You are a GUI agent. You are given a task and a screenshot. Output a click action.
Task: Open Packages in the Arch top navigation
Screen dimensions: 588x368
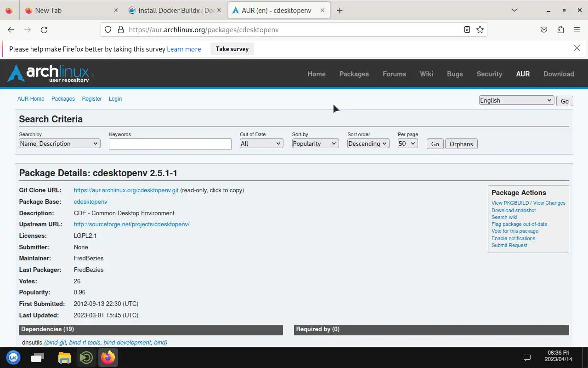tap(354, 74)
